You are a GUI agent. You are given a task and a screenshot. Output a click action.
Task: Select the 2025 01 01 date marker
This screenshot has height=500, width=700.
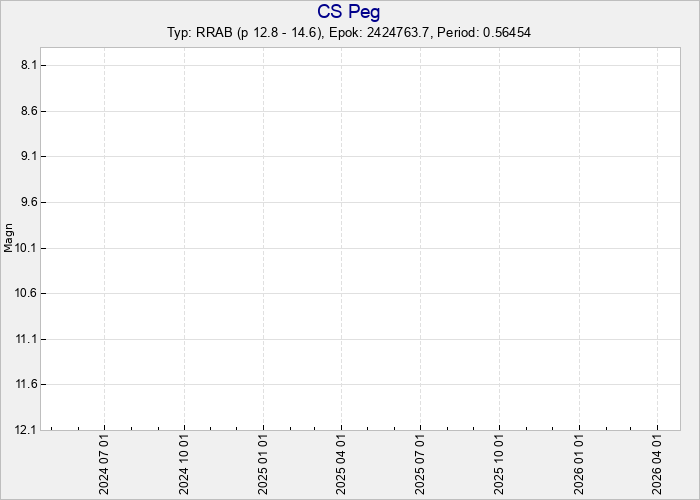[x=263, y=463]
